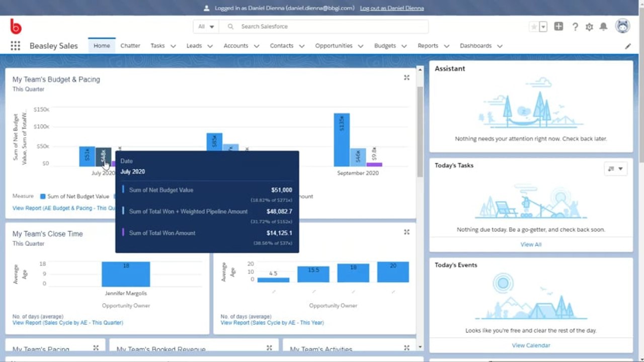The height and width of the screenshot is (362, 644).
Task: Click the 15.5 average age bar
Action: pyautogui.click(x=313, y=274)
